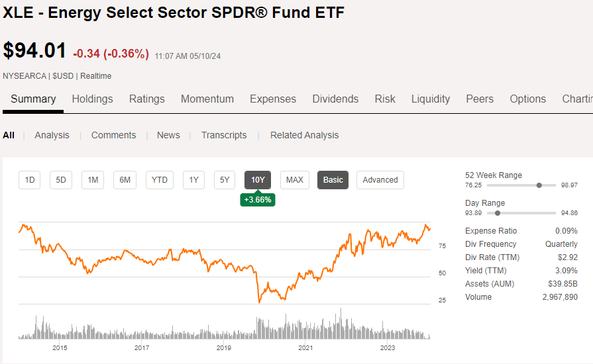Switch to the Holdings tab
Viewport: 593px width, 364px height.
click(92, 99)
